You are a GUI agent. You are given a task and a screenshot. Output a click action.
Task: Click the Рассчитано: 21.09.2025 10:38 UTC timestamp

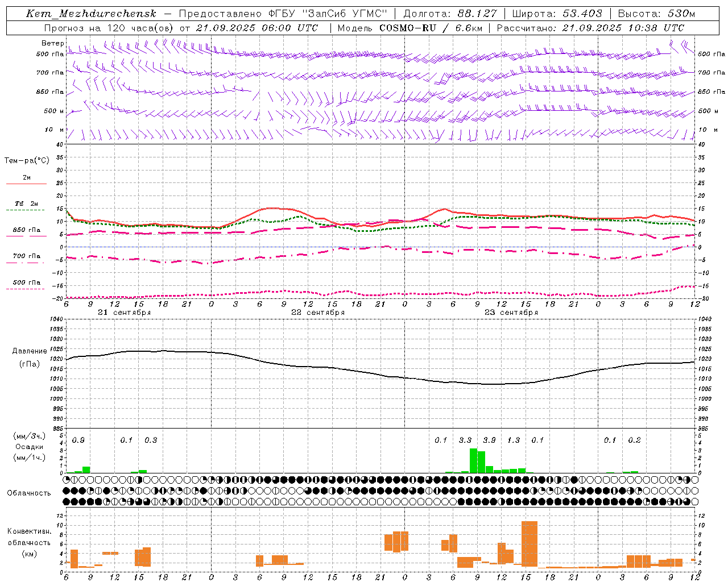pyautogui.click(x=590, y=28)
